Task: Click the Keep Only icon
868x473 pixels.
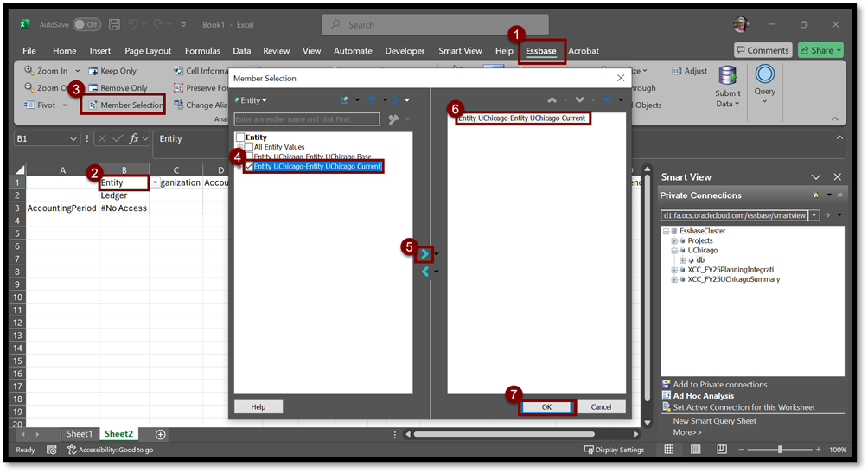Action: point(93,71)
